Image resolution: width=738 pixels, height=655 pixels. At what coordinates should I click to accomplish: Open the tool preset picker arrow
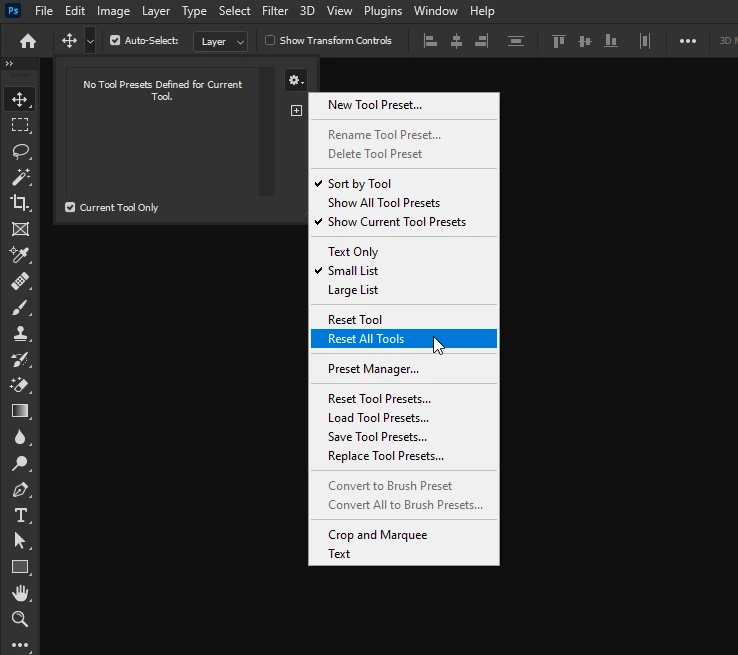(90, 41)
